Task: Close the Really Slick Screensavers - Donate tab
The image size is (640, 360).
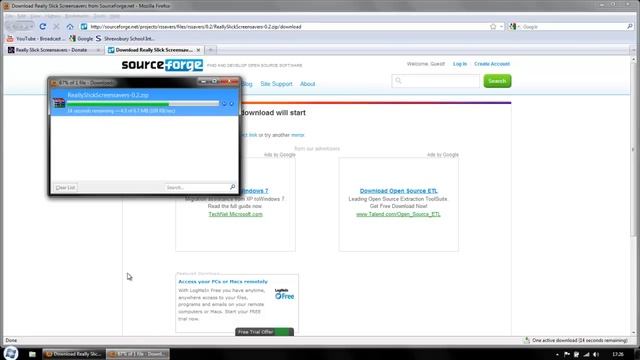Action: [x=98, y=50]
